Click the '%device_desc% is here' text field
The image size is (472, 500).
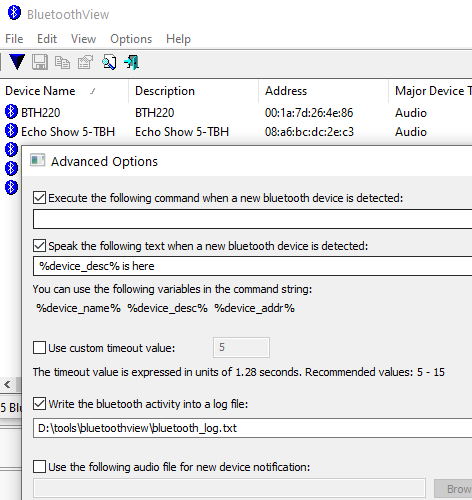pyautogui.click(x=252, y=266)
